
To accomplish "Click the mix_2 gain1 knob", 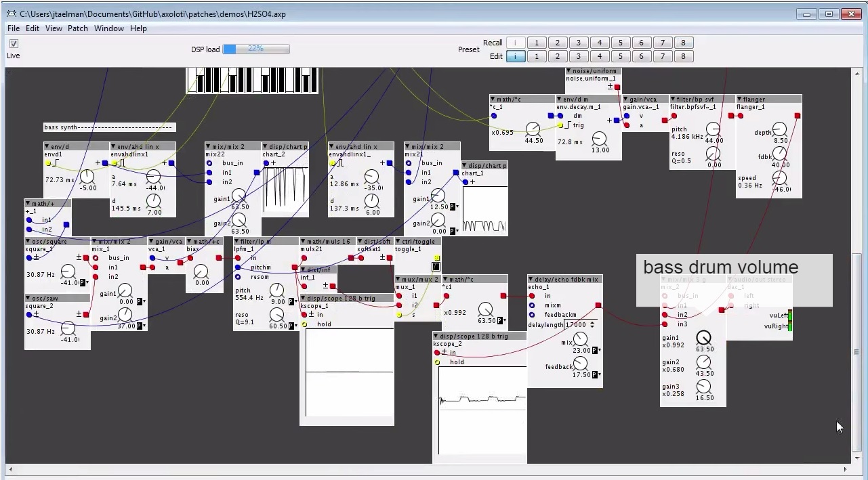I will point(705,338).
